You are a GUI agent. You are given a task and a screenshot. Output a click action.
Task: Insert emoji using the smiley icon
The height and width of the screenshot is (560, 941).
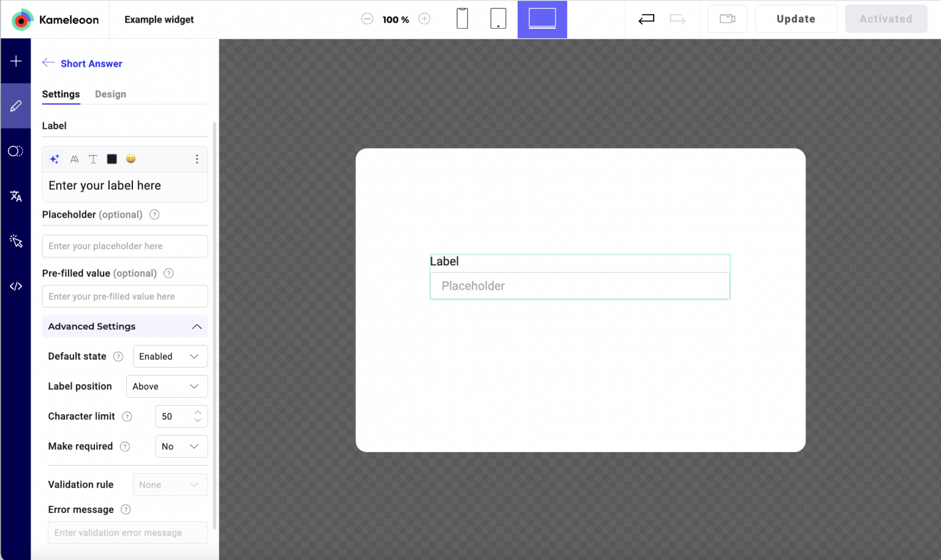click(x=130, y=159)
